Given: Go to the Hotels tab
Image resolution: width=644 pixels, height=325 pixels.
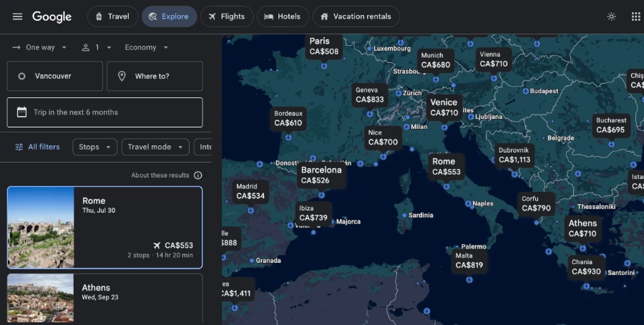Looking at the screenshot, I should (x=283, y=16).
